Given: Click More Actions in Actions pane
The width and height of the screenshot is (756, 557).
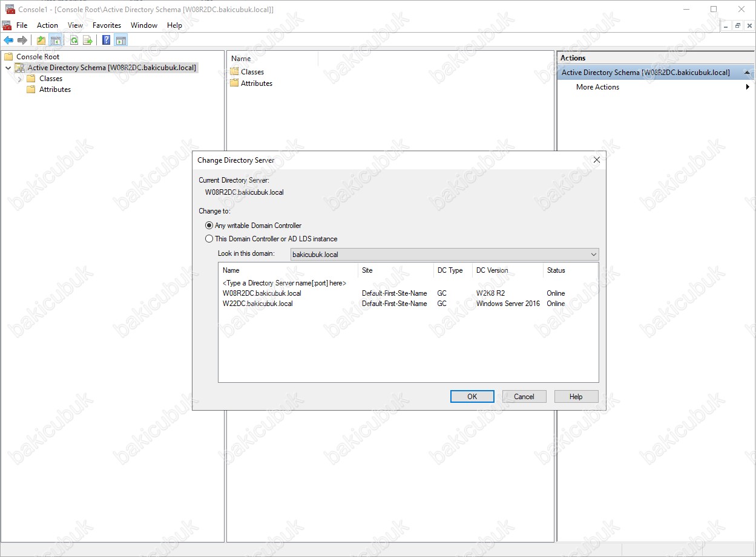Looking at the screenshot, I should click(x=597, y=87).
